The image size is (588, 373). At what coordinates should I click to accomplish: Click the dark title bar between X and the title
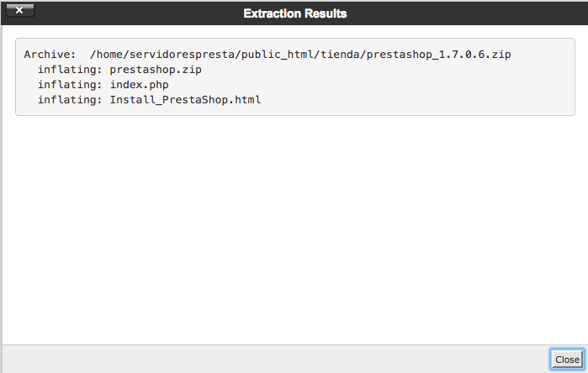point(135,13)
